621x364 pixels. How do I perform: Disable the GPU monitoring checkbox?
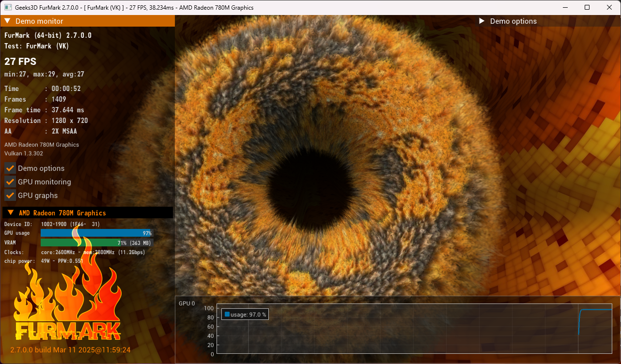(x=10, y=182)
